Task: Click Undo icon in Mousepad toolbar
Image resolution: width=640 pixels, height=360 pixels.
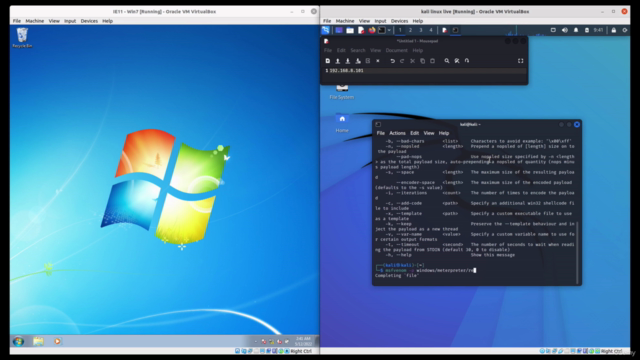Action: [x=392, y=61]
